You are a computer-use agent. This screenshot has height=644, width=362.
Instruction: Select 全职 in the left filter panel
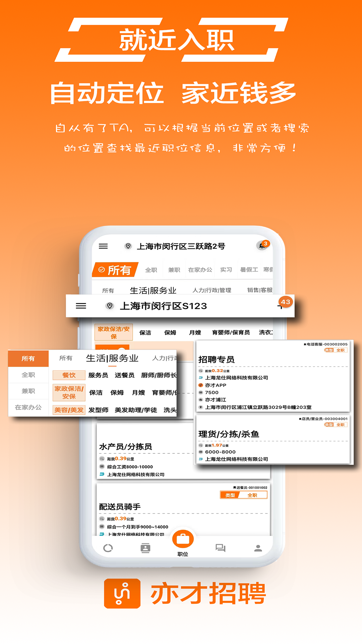pos(28,375)
